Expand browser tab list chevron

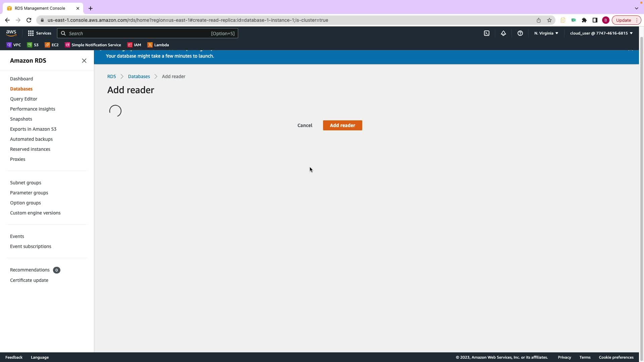point(636,8)
